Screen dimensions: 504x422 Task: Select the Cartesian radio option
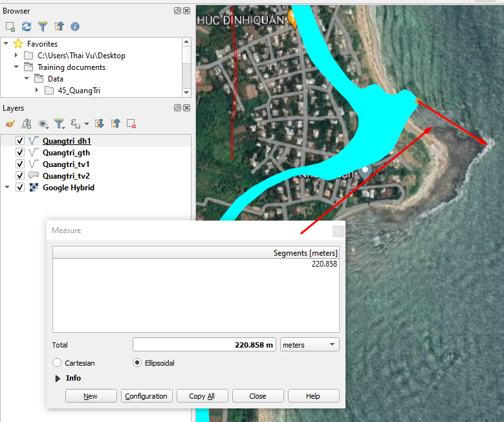(x=57, y=363)
